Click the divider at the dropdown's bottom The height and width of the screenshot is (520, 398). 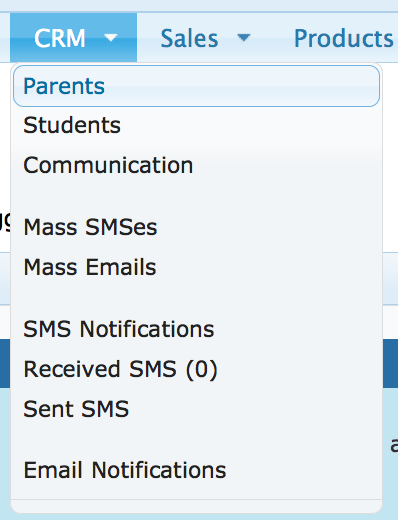pyautogui.click(x=196, y=500)
